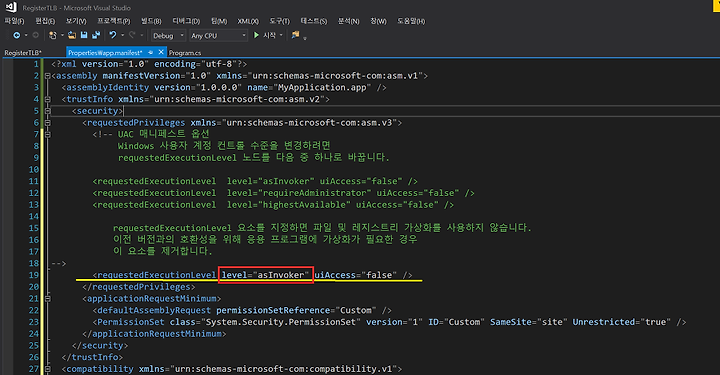Collapse the applicationRequestMinimum node on line 21
The image size is (720, 375).
pyautogui.click(x=47, y=299)
